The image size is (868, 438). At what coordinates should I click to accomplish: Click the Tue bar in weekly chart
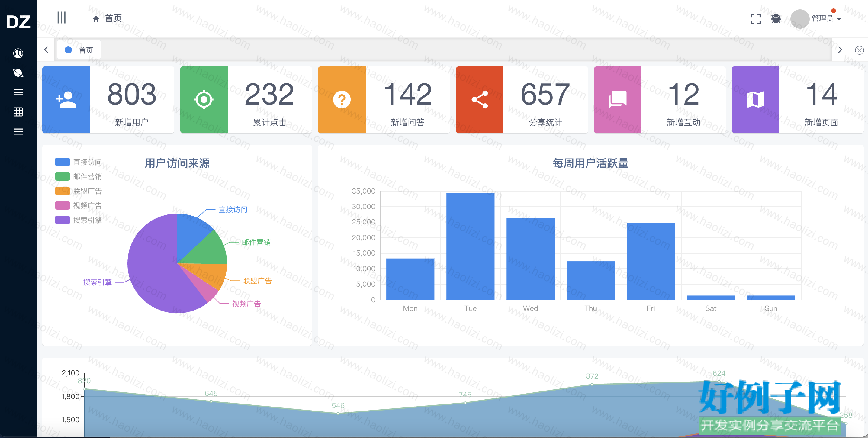click(x=470, y=246)
